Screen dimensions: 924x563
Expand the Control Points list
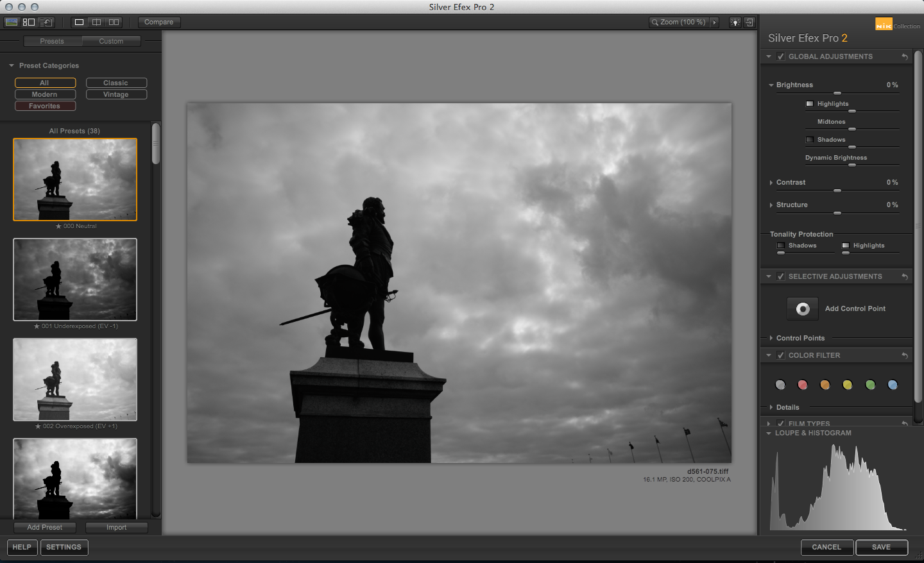click(771, 338)
